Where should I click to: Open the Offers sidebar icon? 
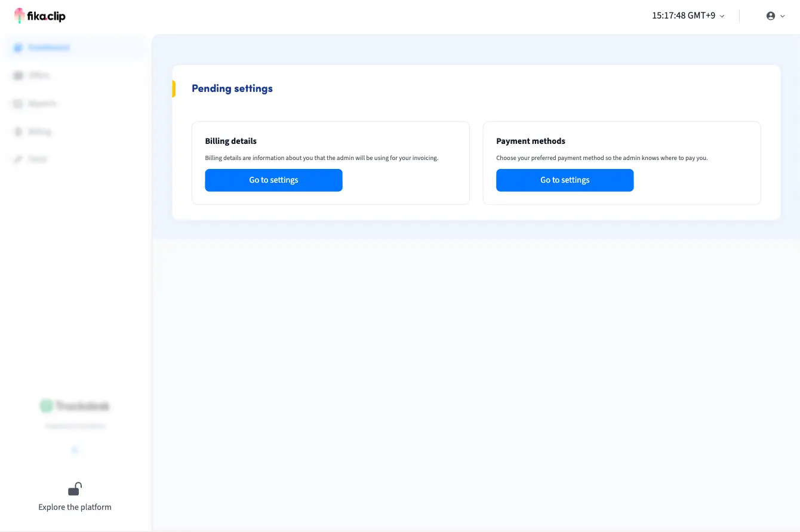[x=18, y=76]
